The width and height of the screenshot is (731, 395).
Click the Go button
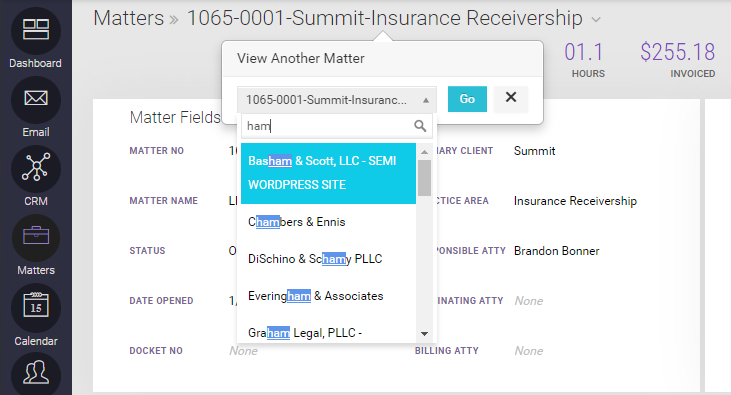click(467, 99)
